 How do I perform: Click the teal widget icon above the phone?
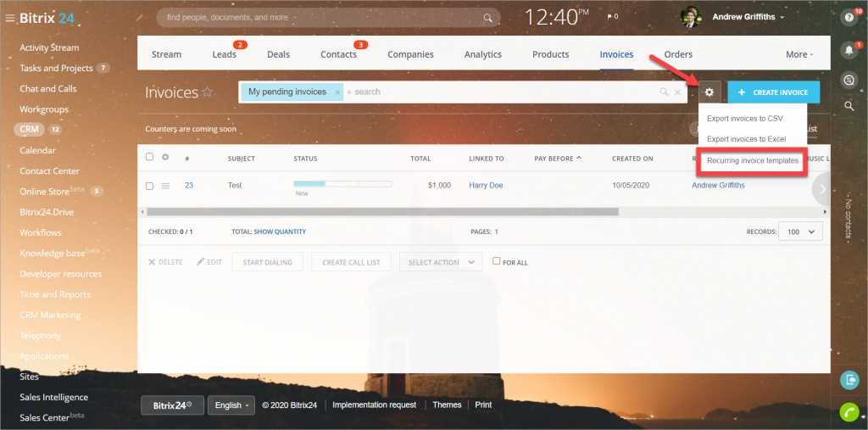pyautogui.click(x=849, y=380)
